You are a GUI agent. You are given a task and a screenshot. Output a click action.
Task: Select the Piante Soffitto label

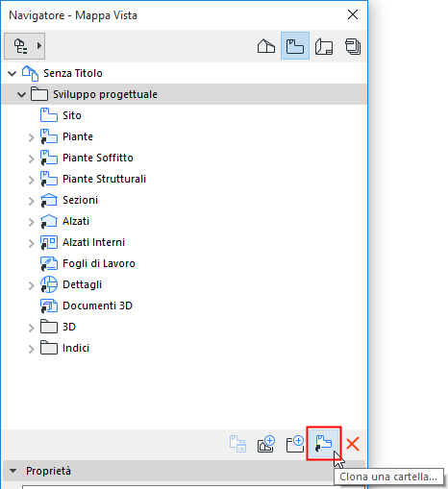pos(98,158)
